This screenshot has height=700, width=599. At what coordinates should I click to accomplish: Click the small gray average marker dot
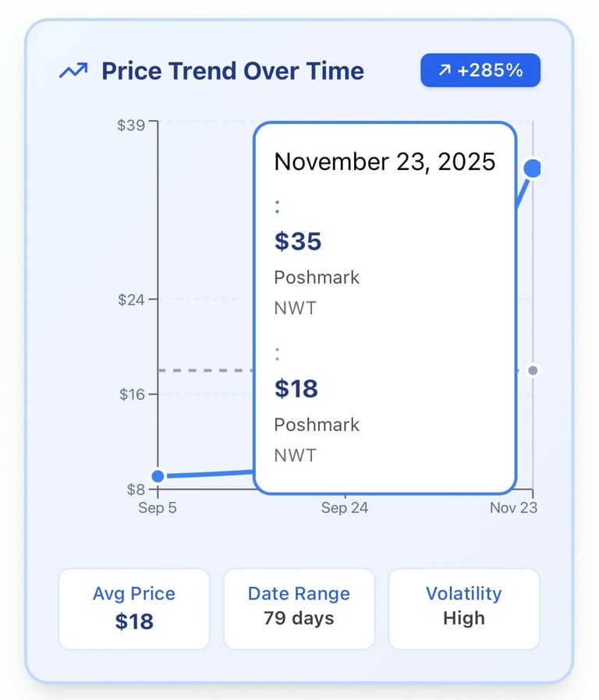pyautogui.click(x=533, y=370)
